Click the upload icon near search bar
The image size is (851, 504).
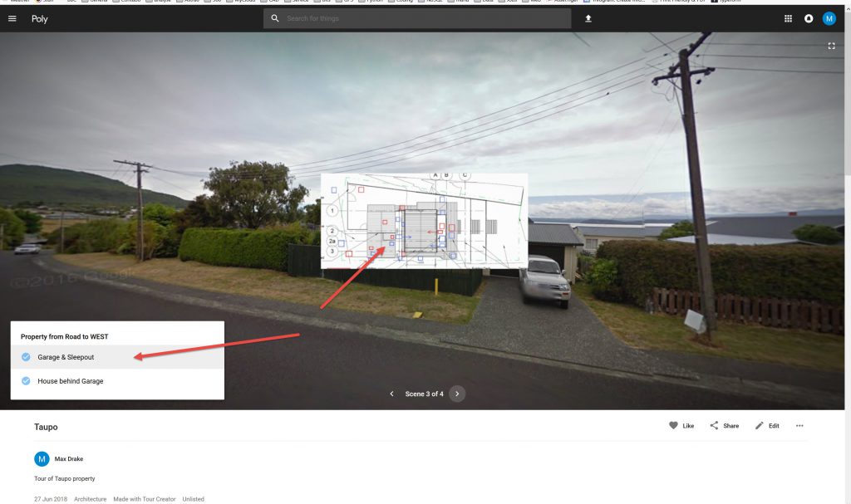tap(588, 18)
